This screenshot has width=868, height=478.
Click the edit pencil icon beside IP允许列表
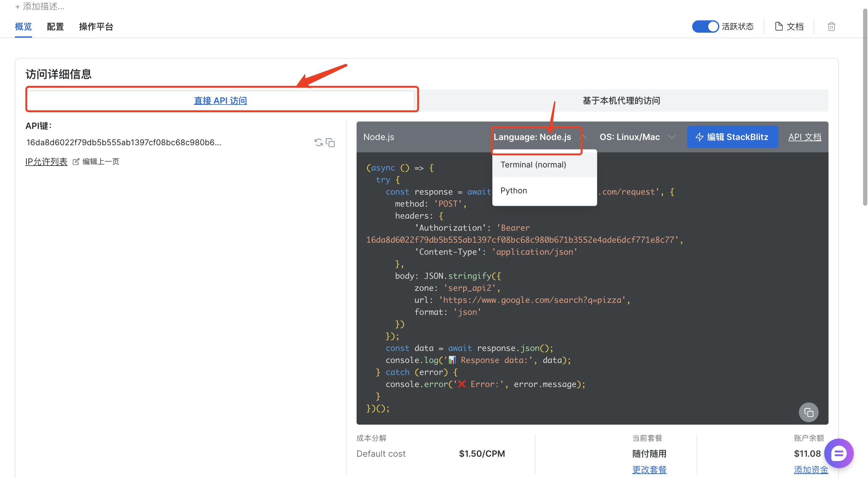(x=76, y=162)
